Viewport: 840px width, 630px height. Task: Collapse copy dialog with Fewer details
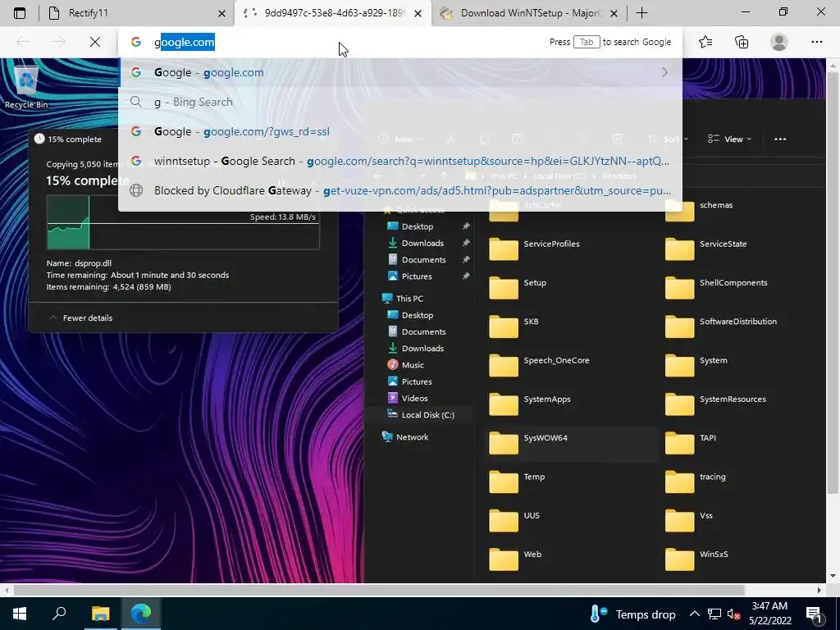pyautogui.click(x=80, y=317)
